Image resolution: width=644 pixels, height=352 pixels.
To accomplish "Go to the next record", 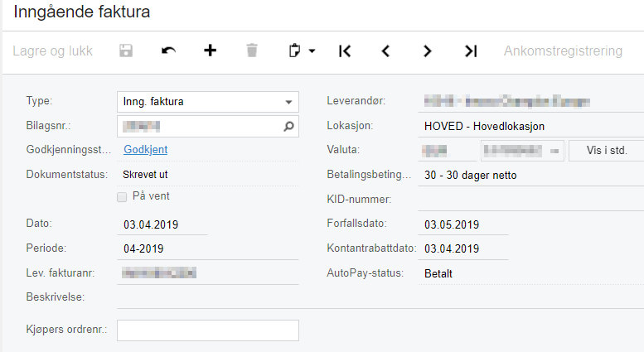I will (x=427, y=51).
